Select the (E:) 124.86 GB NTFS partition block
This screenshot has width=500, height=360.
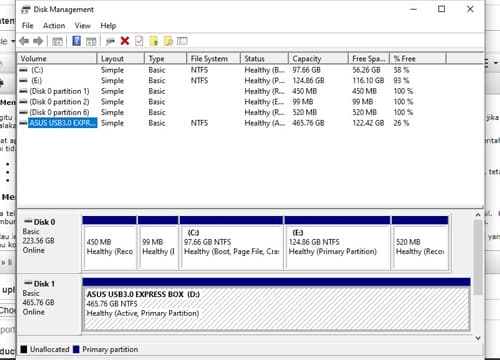[337, 243]
